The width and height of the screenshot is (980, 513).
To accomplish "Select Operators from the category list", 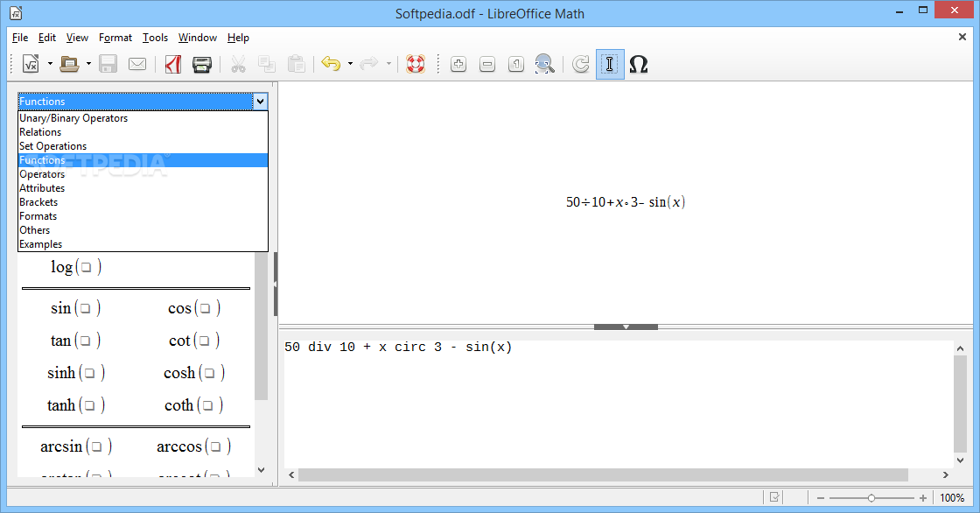I will click(143, 174).
